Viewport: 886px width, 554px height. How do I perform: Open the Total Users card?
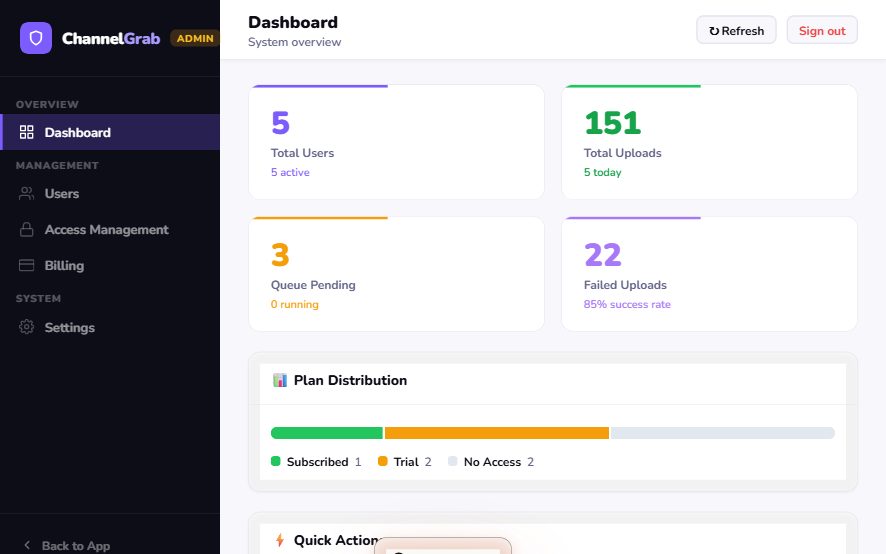396,142
